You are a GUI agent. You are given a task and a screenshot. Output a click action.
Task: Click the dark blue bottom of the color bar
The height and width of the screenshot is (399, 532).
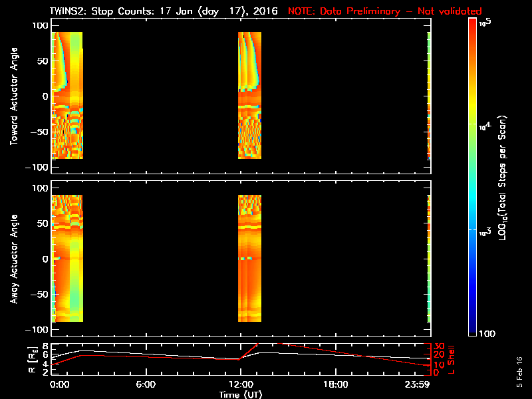[x=472, y=329]
